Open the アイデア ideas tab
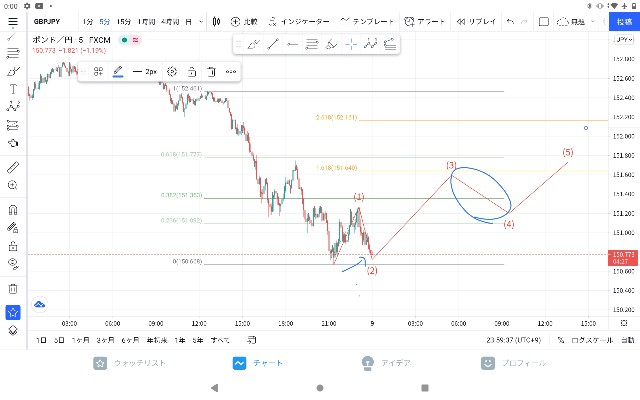Image resolution: width=640 pixels, height=400 pixels. click(386, 363)
